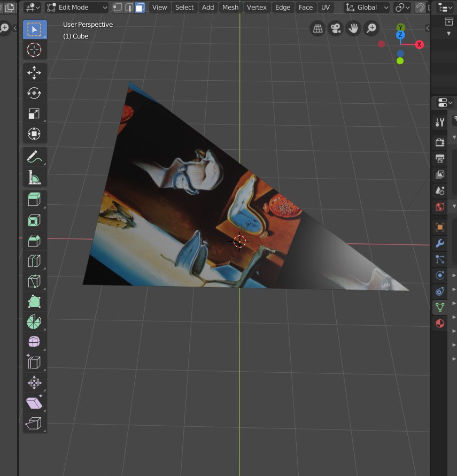Open the Select menu
This screenshot has width=457, height=476.
click(184, 7)
